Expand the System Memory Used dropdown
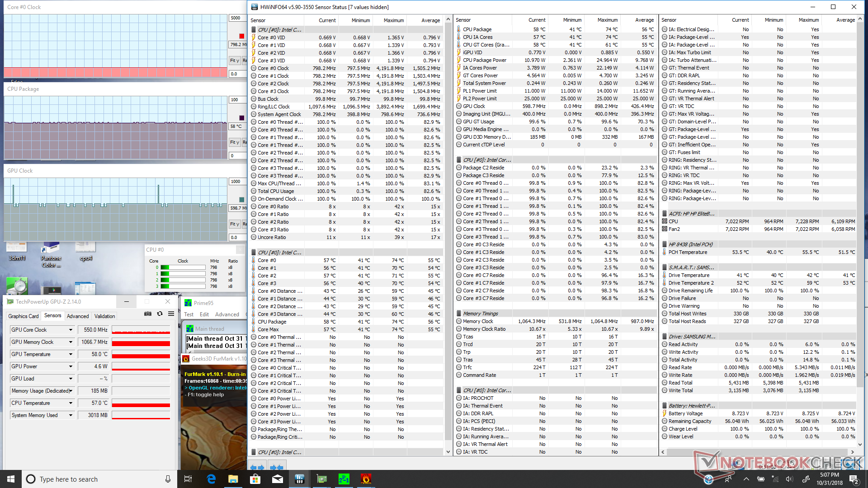The image size is (868, 488). click(x=71, y=415)
